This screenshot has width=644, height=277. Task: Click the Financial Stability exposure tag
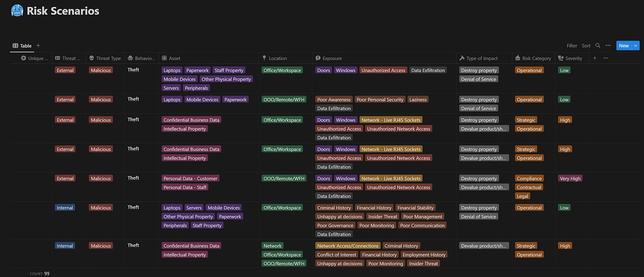(416, 208)
